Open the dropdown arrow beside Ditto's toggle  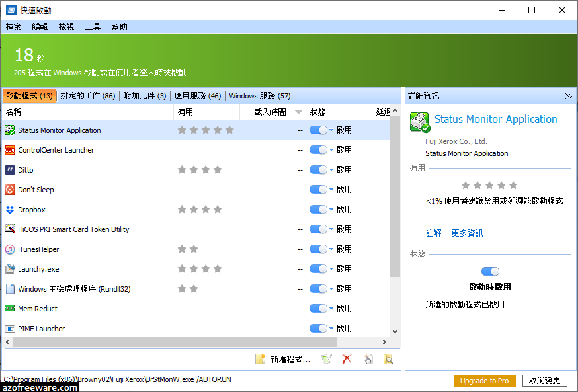[330, 169]
